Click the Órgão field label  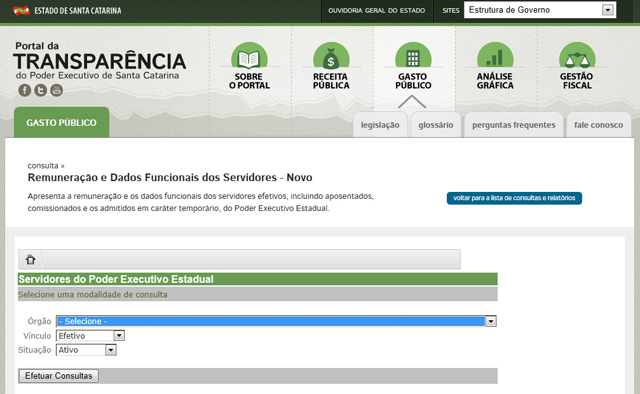[39, 321]
